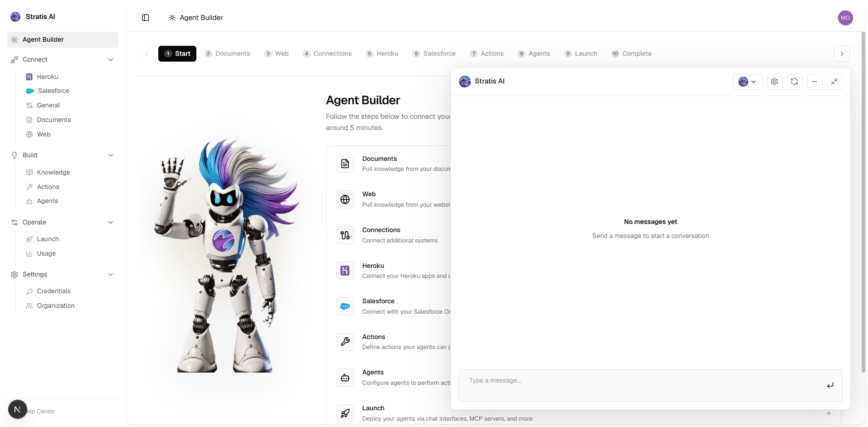Select Agent Builder in the sidebar
This screenshot has height=427, width=868.
pyautogui.click(x=63, y=40)
